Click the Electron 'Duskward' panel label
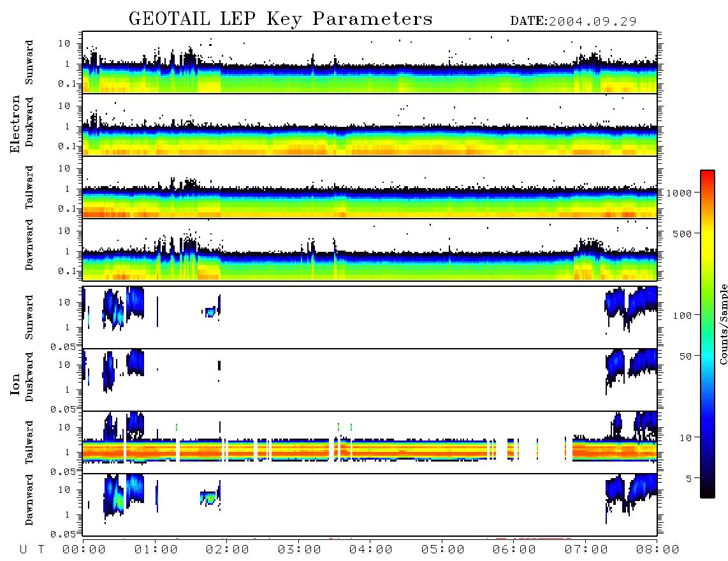This screenshot has height=561, width=728. click(x=29, y=122)
